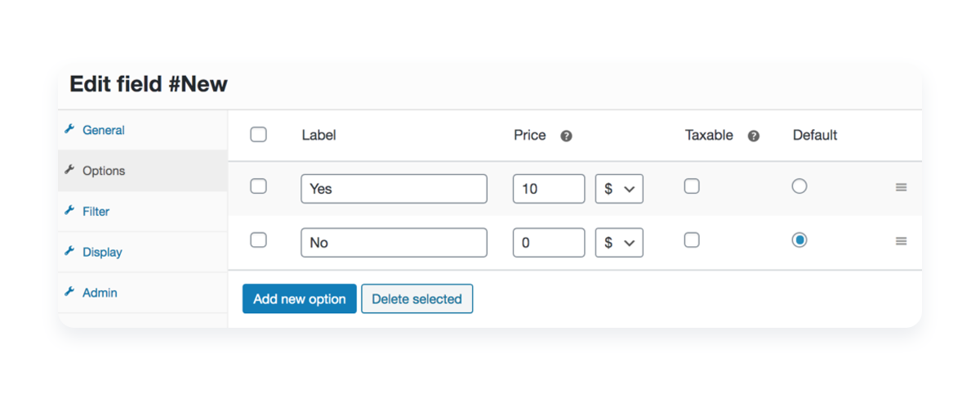Tick the select-all checkbox in the header row
The height and width of the screenshot is (394, 980).
point(258,135)
